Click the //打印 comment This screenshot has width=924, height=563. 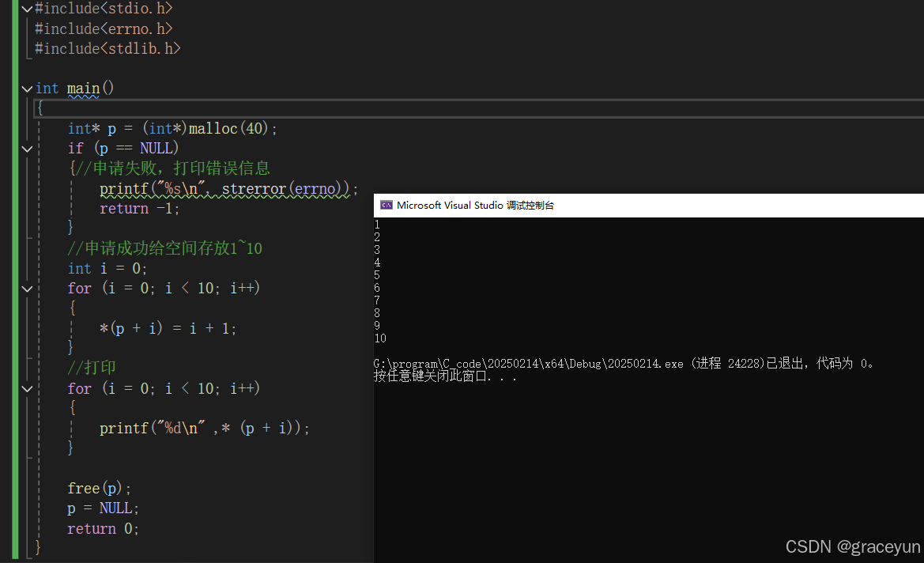92,368
